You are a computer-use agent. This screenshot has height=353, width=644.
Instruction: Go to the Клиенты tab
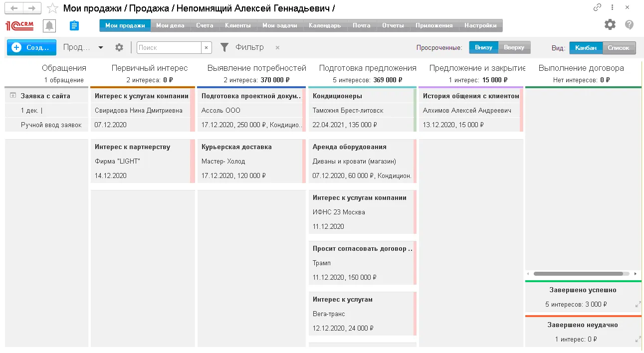pos(238,25)
